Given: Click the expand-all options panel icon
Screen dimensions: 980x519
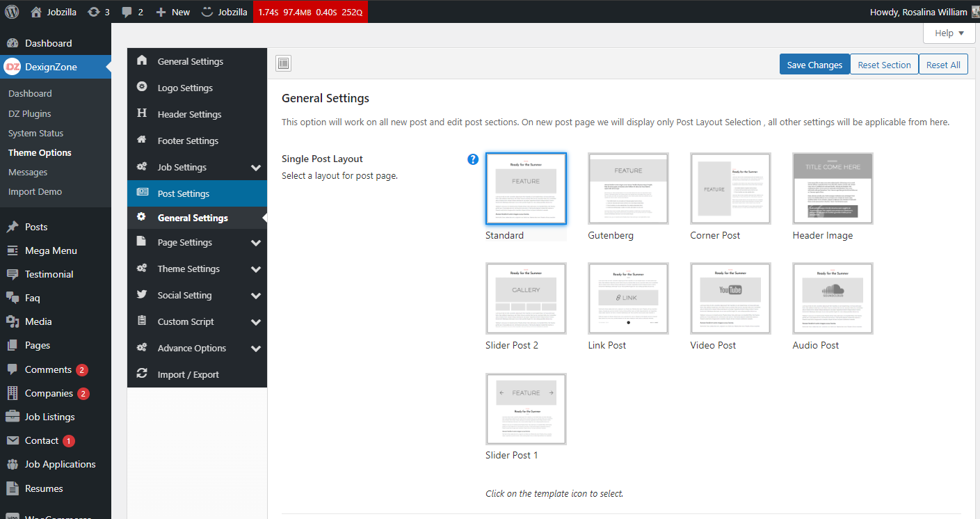Looking at the screenshot, I should point(283,64).
